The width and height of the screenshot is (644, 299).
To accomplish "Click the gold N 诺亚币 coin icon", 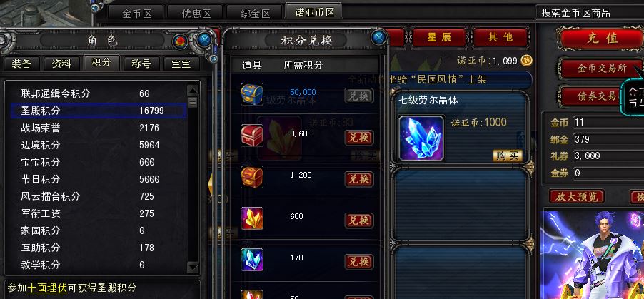I will pos(526,61).
